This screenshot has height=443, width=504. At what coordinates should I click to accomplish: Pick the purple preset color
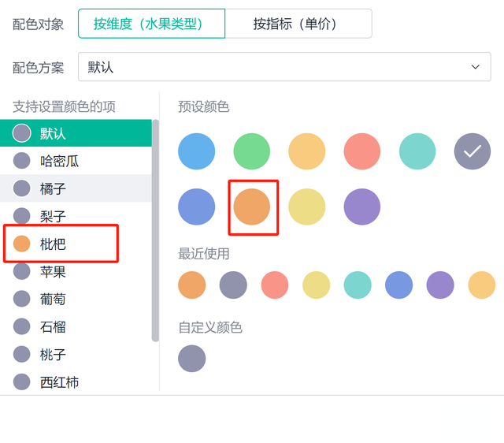[362, 207]
